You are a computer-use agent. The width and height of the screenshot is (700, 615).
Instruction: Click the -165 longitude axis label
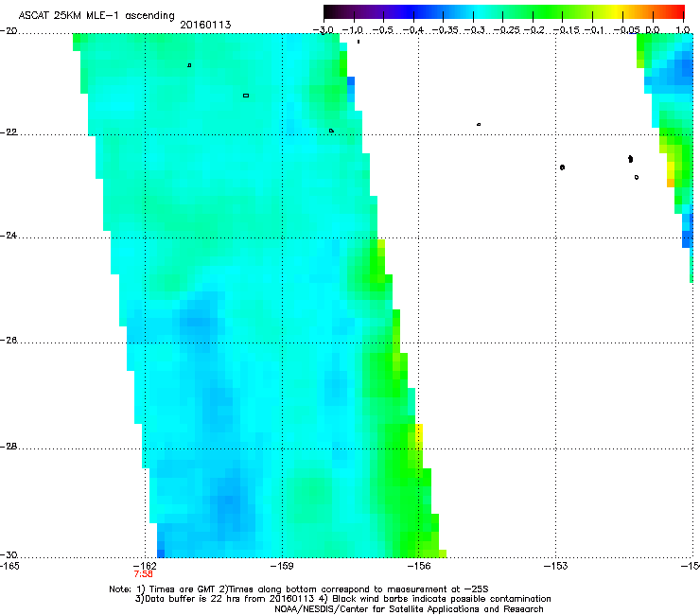9,566
